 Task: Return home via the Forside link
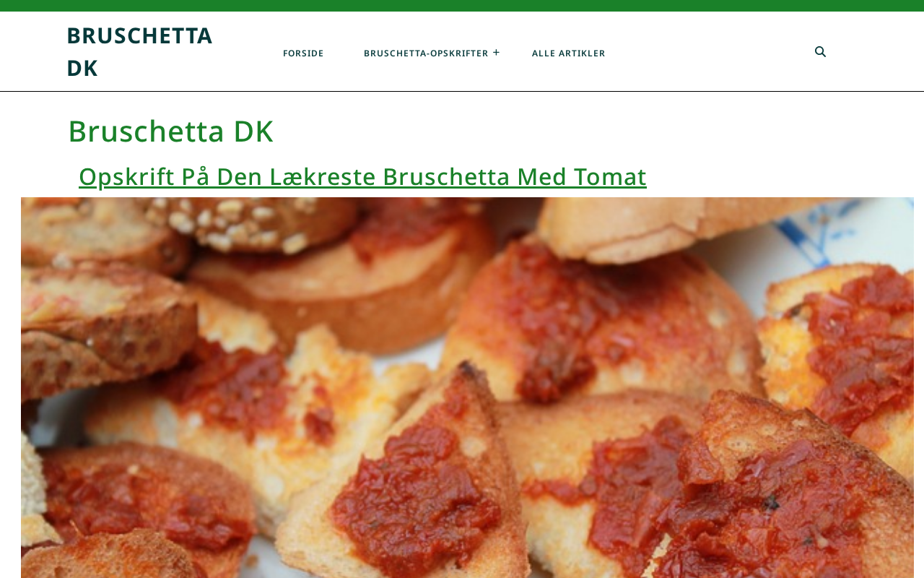click(x=303, y=53)
